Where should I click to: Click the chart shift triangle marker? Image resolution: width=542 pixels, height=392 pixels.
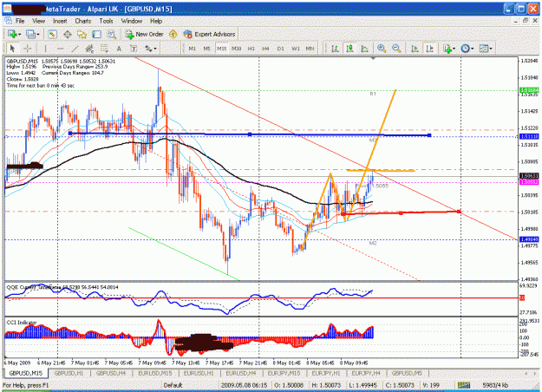click(x=373, y=59)
